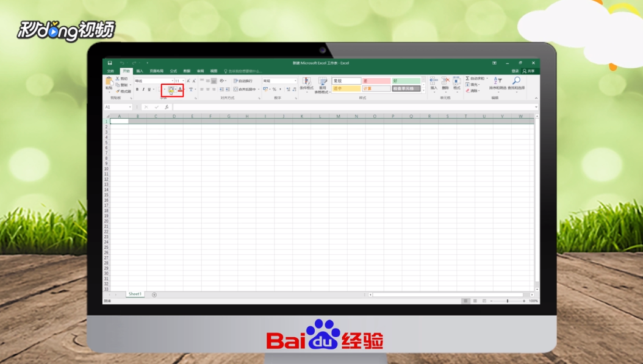Toggle Top Align
The image size is (643, 364).
click(202, 80)
